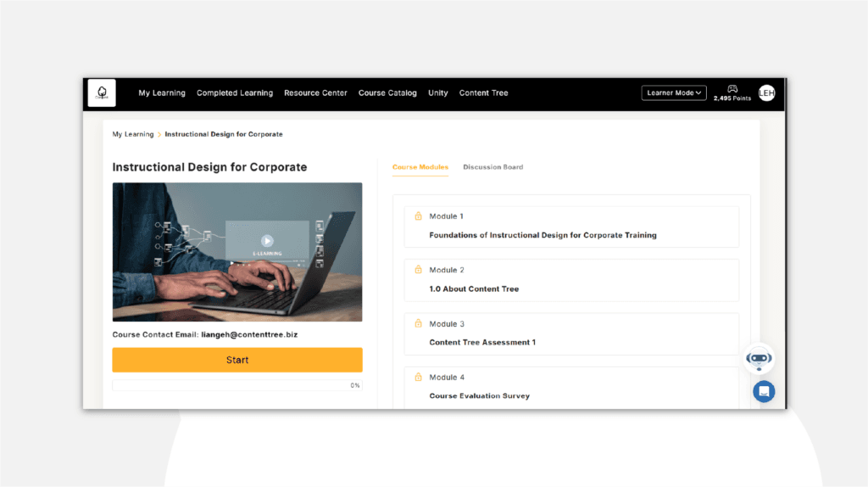Open the Content Tree nav item
Screen dimensions: 868x487
coord(483,93)
